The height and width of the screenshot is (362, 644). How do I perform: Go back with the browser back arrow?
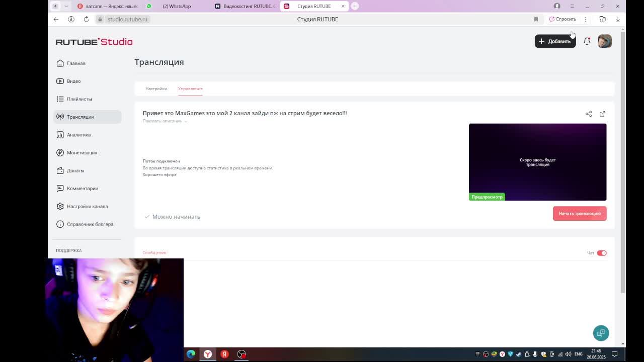[x=56, y=19]
